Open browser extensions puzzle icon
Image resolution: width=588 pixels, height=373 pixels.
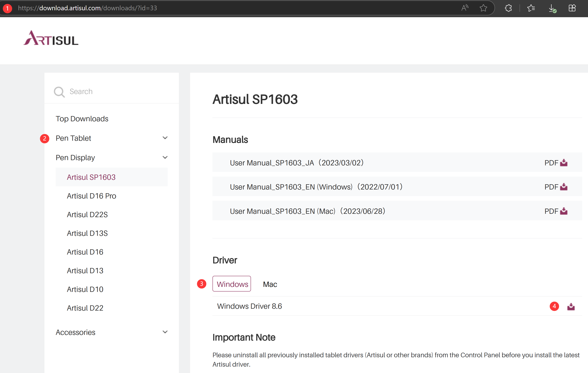(508, 8)
